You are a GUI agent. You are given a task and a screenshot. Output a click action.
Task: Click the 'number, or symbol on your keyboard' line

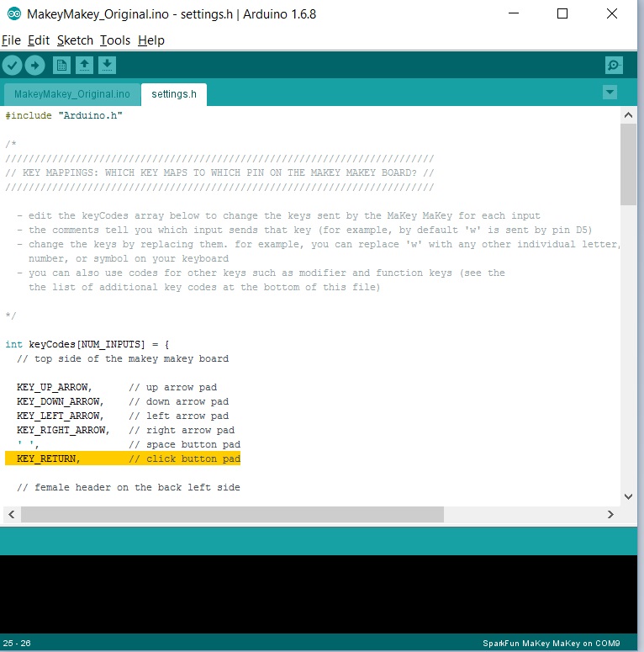[129, 258]
